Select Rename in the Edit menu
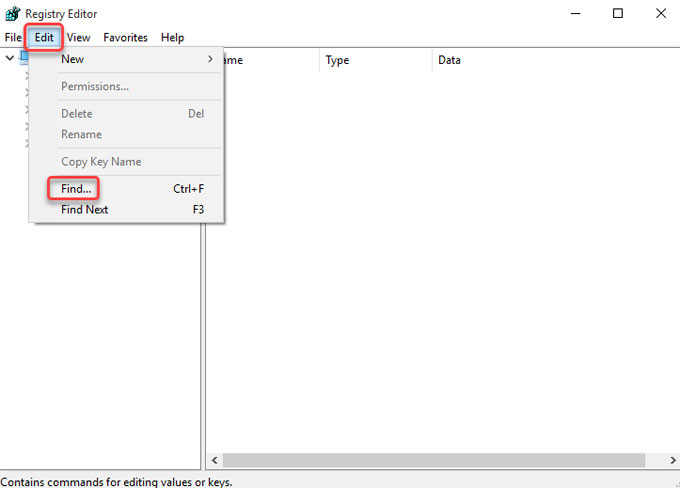680x488 pixels. pyautogui.click(x=126, y=134)
